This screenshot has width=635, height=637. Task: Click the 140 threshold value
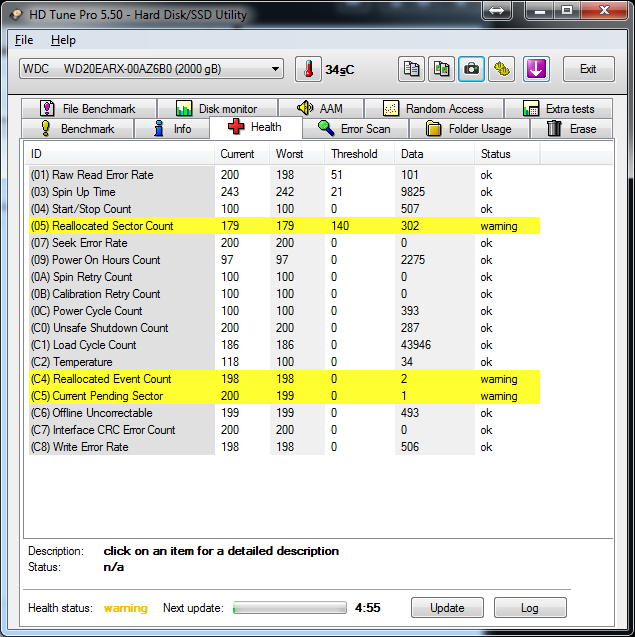[x=340, y=225]
